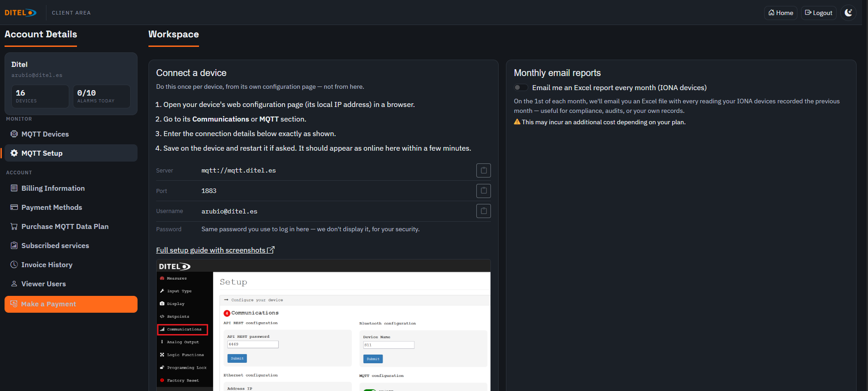Click the setup guide screenshot thumbnail
Viewport: 868px width, 391px height.
point(323,325)
